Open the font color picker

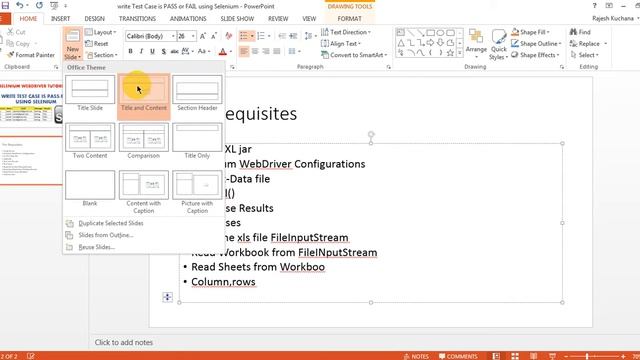231,51
